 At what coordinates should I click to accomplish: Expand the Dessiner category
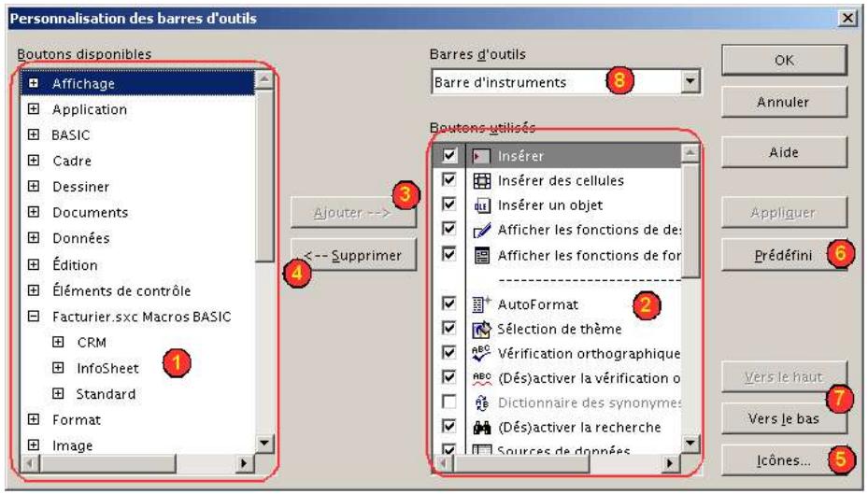(34, 187)
